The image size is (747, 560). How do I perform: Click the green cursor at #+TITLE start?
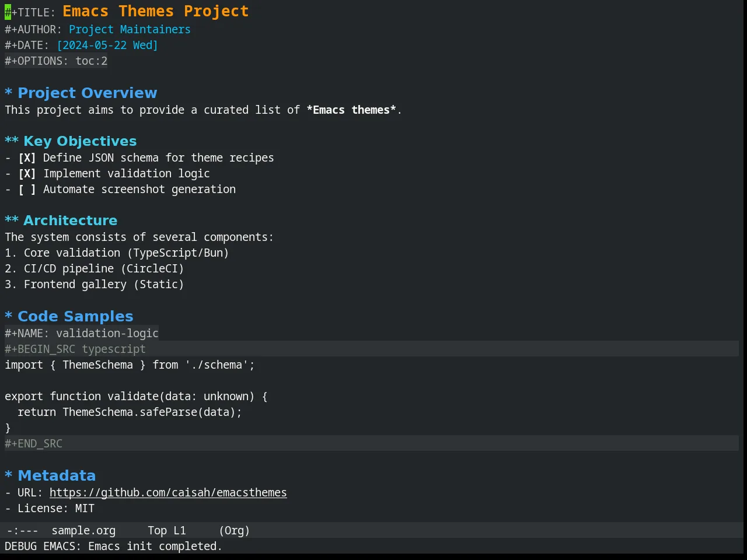coord(8,12)
